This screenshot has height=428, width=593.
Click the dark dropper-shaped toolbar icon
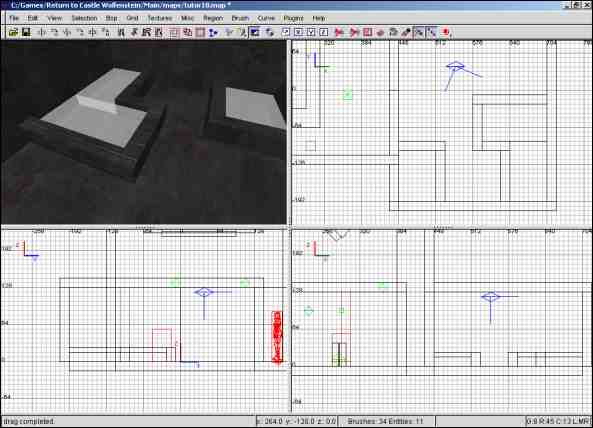[x=406, y=33]
